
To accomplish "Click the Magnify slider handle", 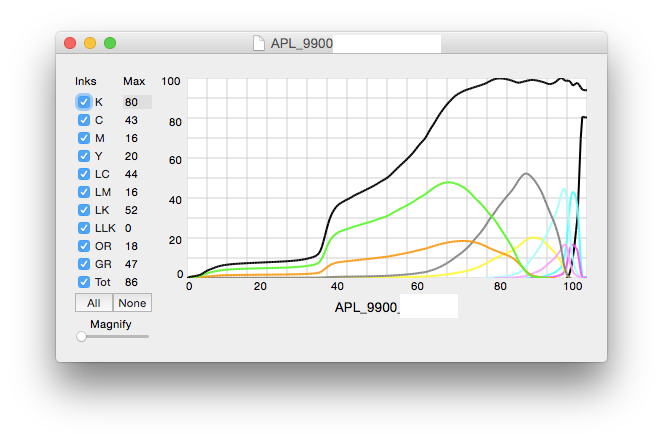I will [81, 337].
